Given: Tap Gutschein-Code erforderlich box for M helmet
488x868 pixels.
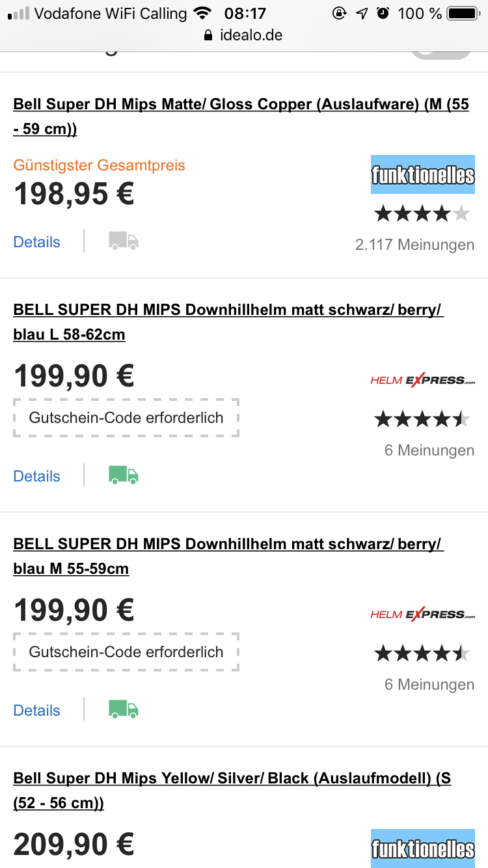Looking at the screenshot, I should [x=126, y=652].
